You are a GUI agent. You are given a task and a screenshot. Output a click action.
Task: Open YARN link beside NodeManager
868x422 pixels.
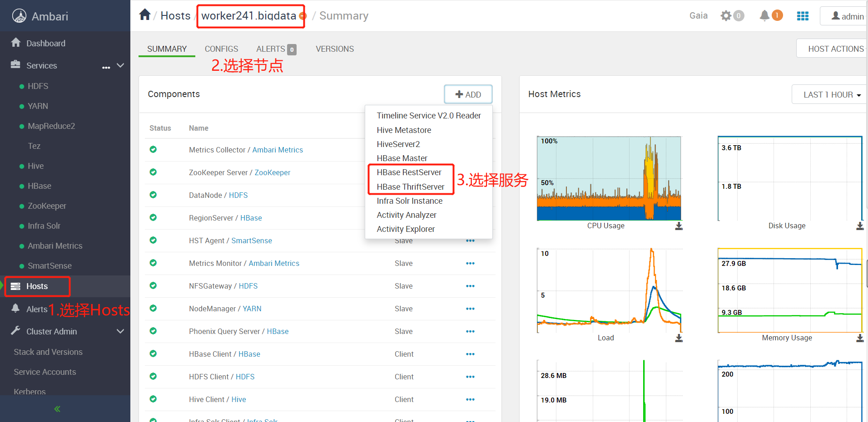click(x=252, y=309)
